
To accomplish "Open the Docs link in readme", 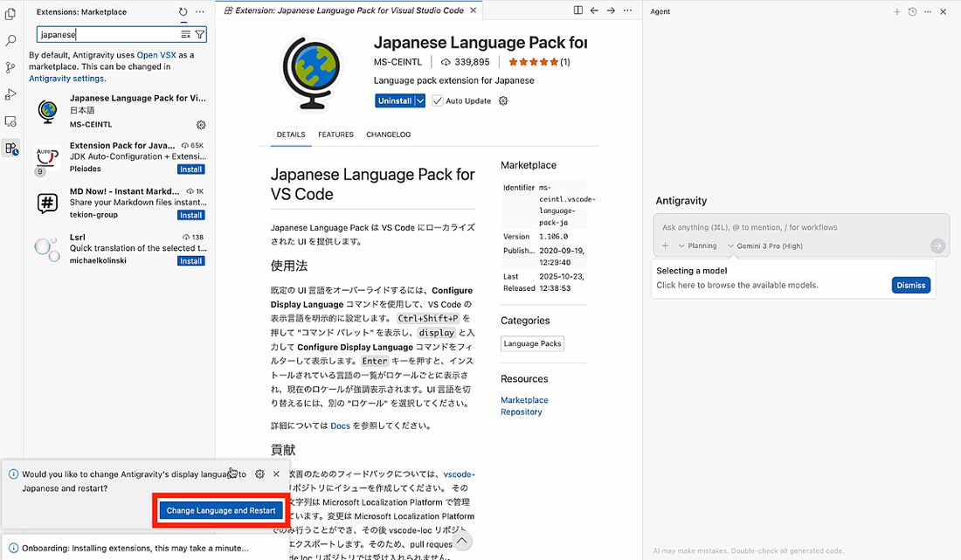I will coord(340,425).
